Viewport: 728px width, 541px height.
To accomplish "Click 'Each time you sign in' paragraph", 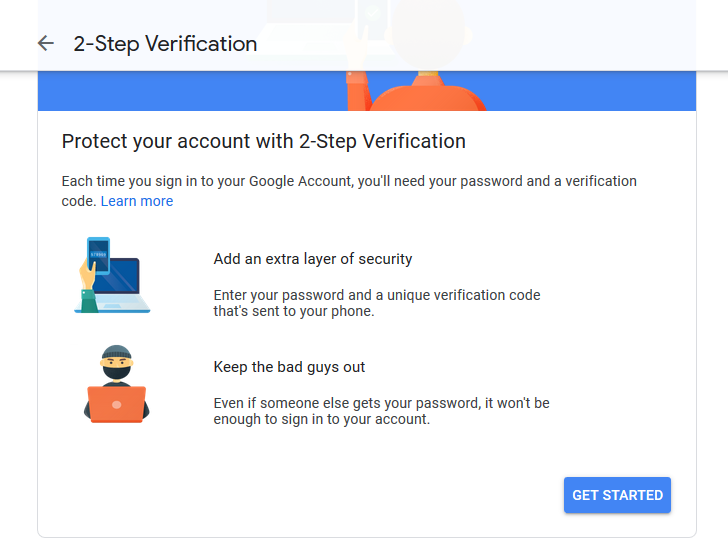I will [348, 182].
